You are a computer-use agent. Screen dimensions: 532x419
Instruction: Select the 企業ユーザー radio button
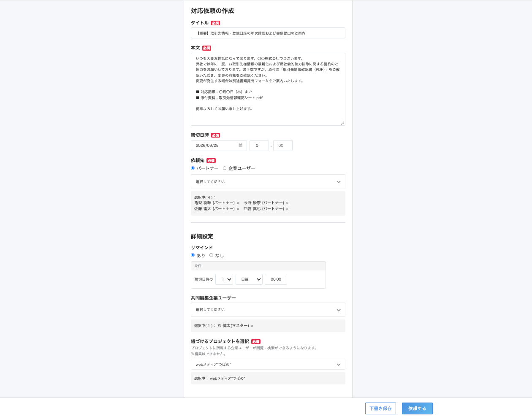tap(225, 168)
